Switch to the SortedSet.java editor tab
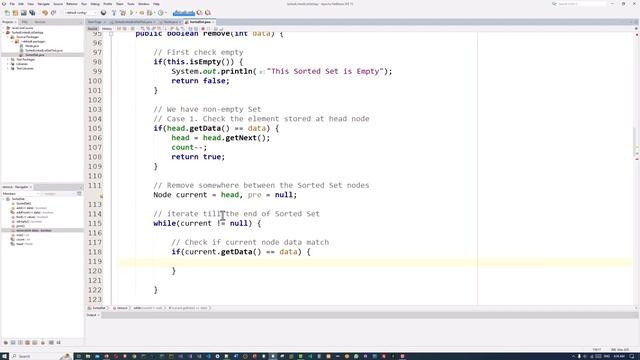Screen dimensions: 640x360 (200, 22)
